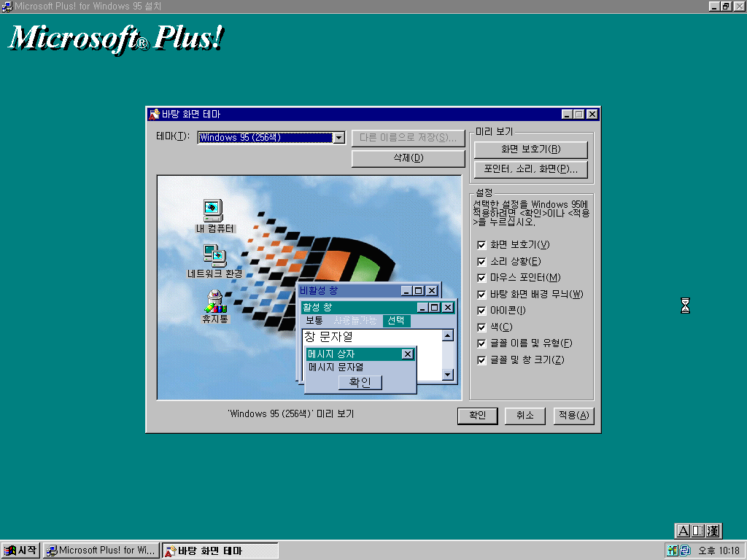Disable the 글꼴 이름 및 유형(F) checkbox
747x560 pixels.
(x=481, y=344)
